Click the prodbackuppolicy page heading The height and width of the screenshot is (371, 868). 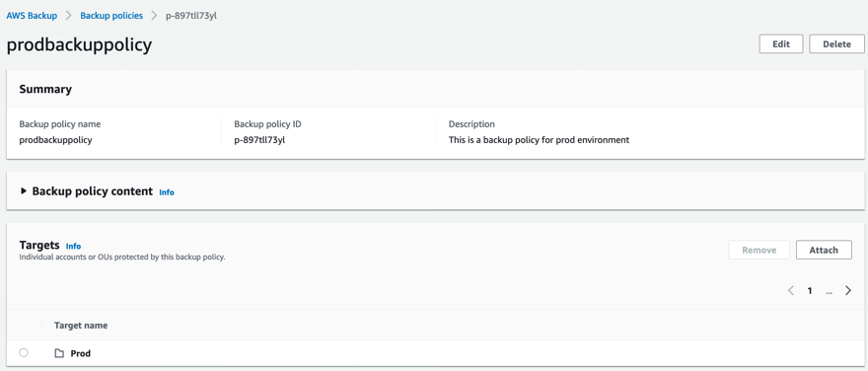[x=79, y=44]
